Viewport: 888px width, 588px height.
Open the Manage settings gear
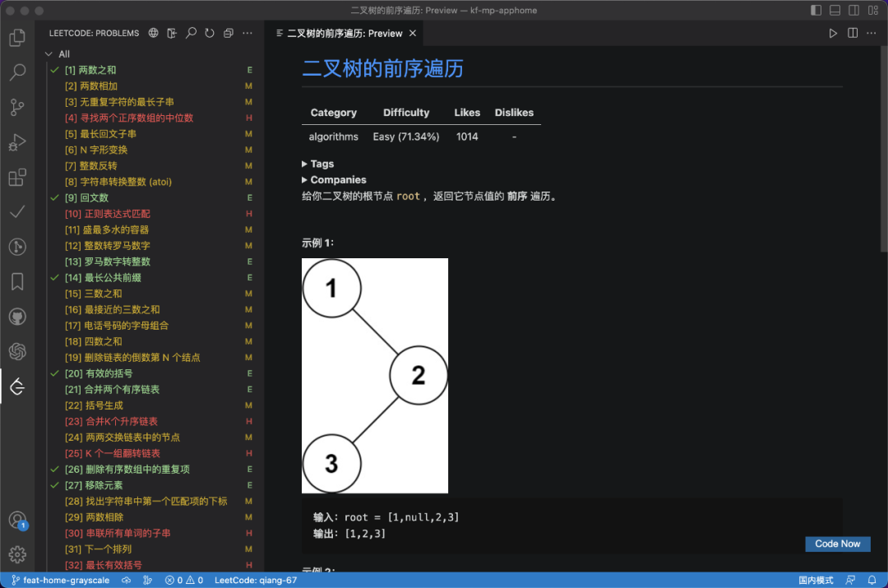tap(17, 554)
